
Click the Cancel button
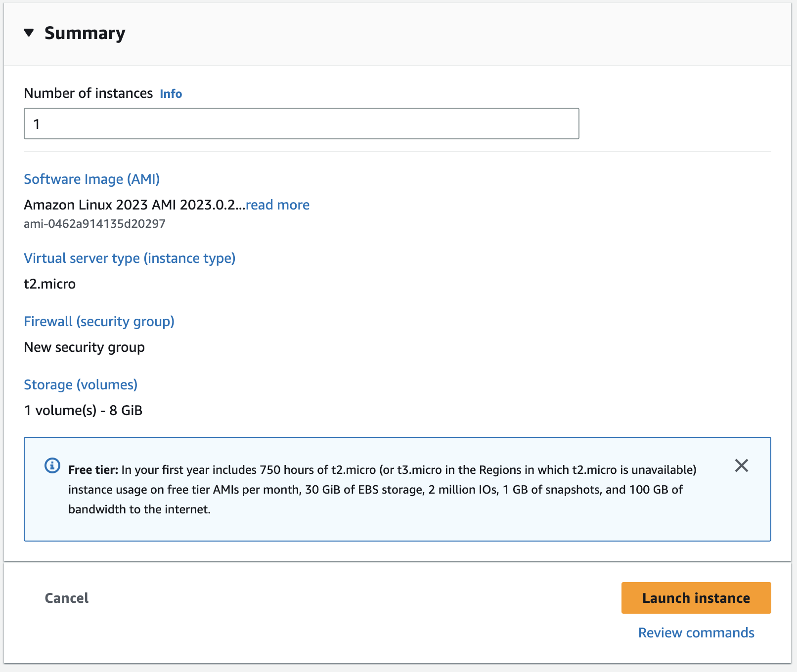click(x=67, y=598)
